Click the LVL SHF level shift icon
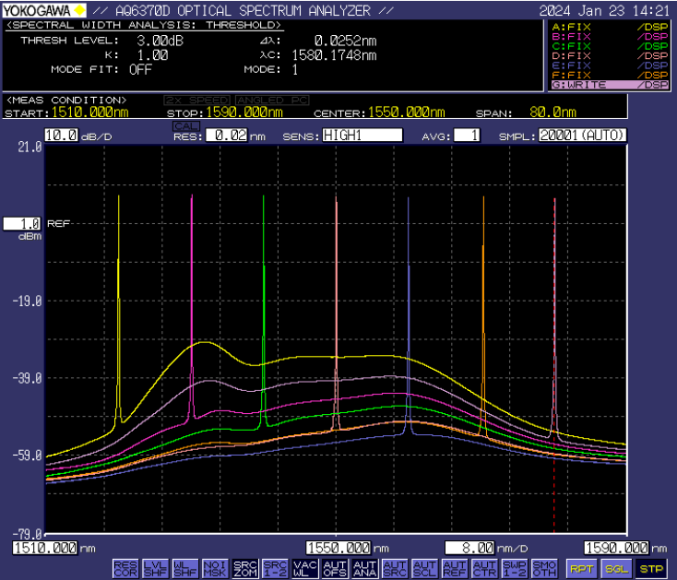This screenshot has height=580, width=677. (155, 568)
